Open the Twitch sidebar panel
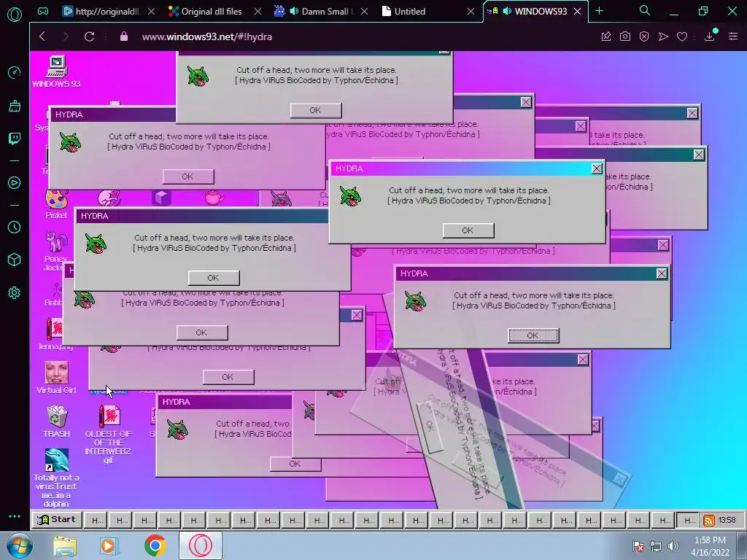747x560 pixels. pos(15,139)
